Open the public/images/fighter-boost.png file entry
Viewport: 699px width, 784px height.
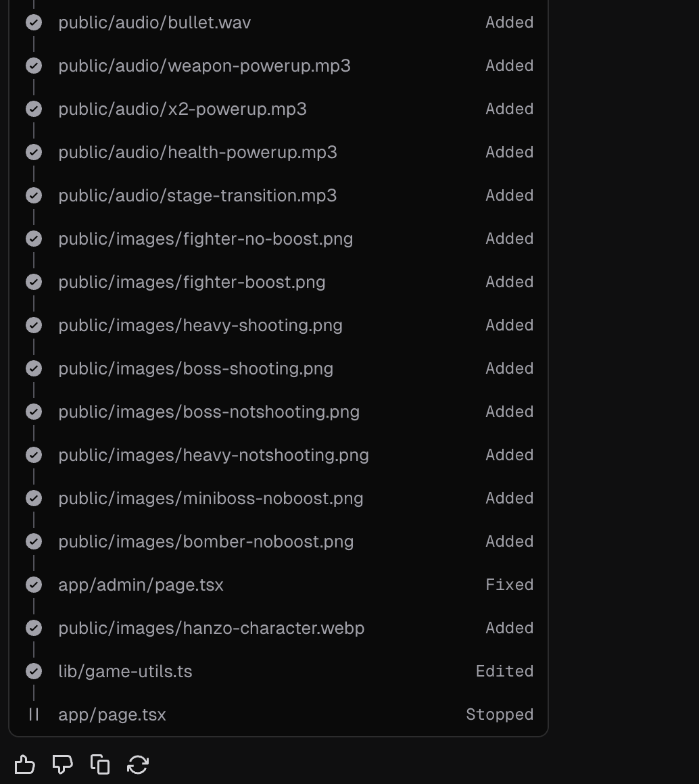coord(192,282)
